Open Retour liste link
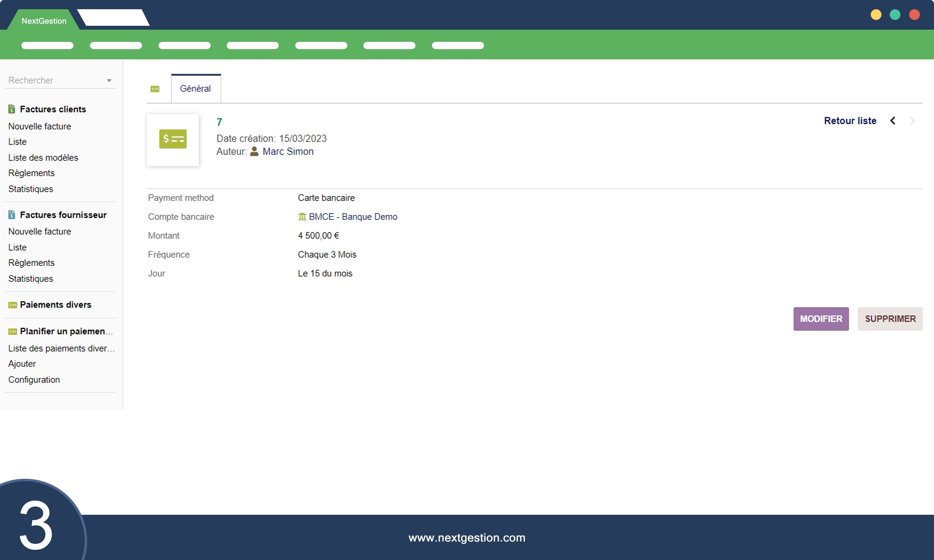This screenshot has width=934, height=560. click(x=850, y=121)
